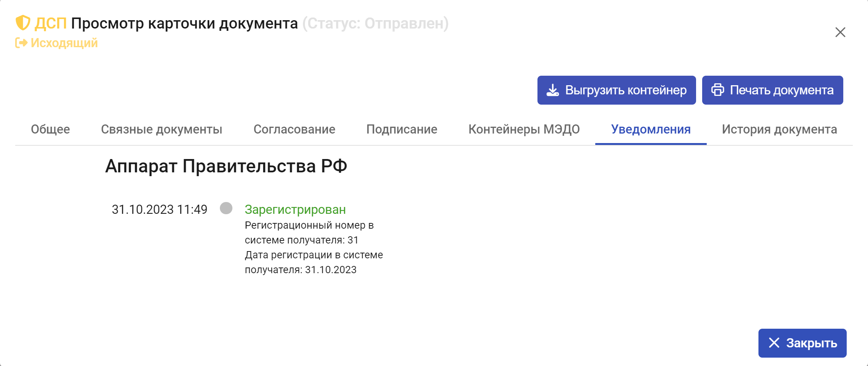868x366 pixels.
Task: Click the Статус: Отправлен text
Action: click(375, 23)
